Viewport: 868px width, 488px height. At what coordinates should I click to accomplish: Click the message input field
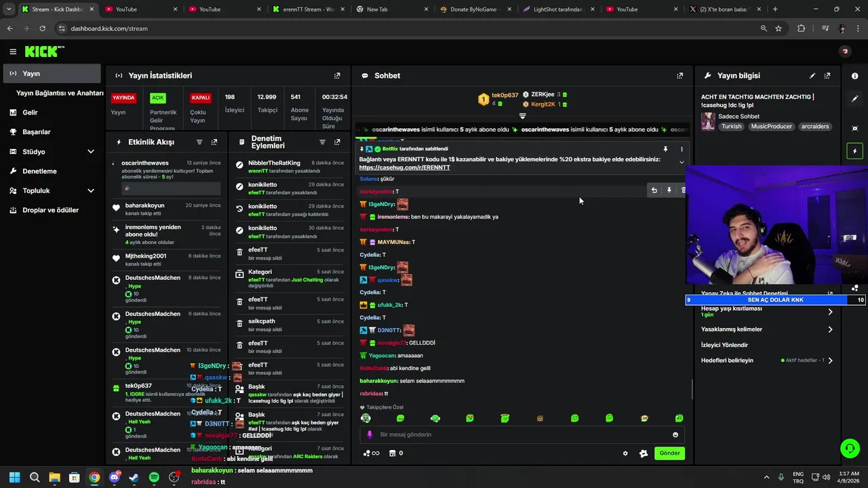(x=522, y=434)
